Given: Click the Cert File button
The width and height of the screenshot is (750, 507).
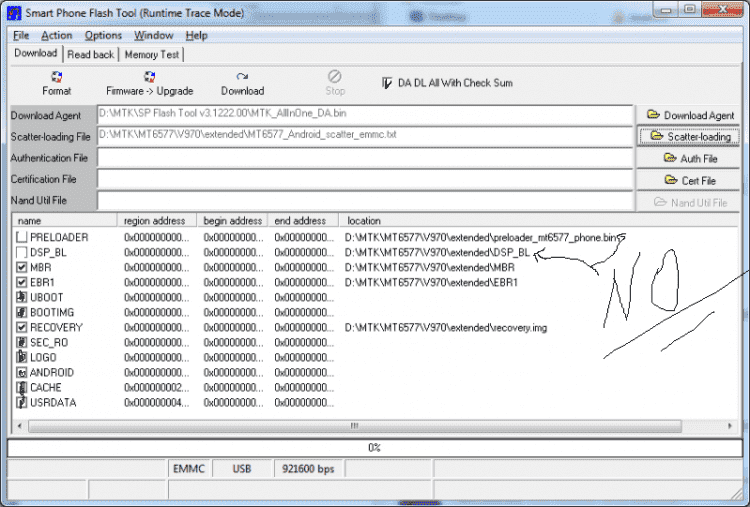Looking at the screenshot, I should [x=690, y=180].
